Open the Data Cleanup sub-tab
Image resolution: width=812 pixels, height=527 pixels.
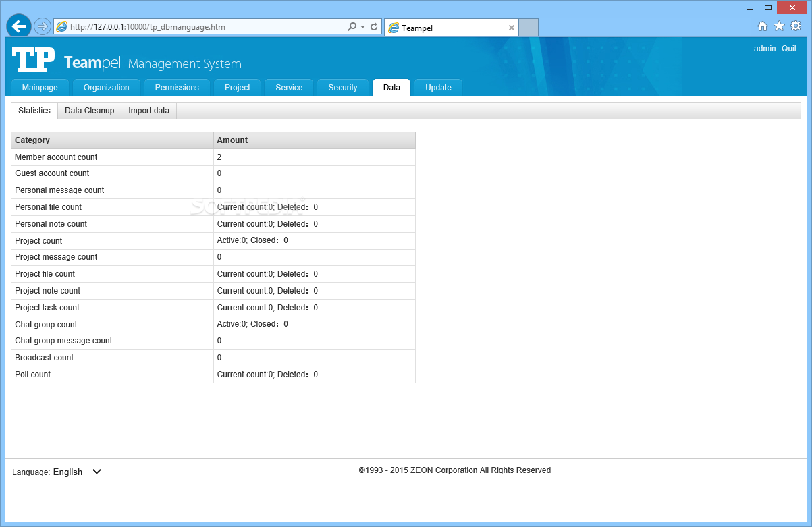(x=89, y=111)
